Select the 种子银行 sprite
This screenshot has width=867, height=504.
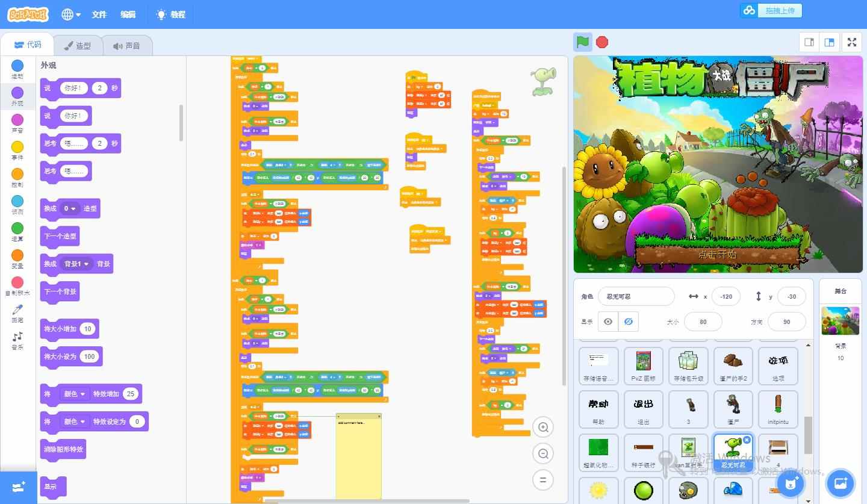[x=643, y=453]
